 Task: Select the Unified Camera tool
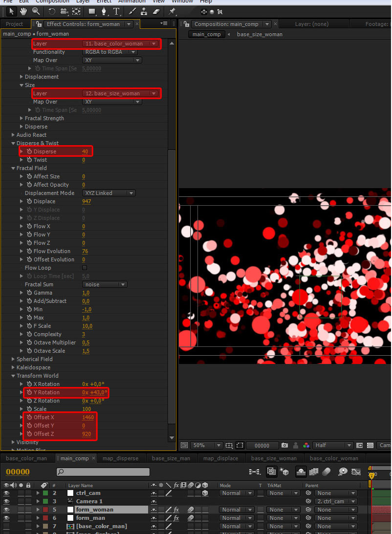click(x=65, y=12)
